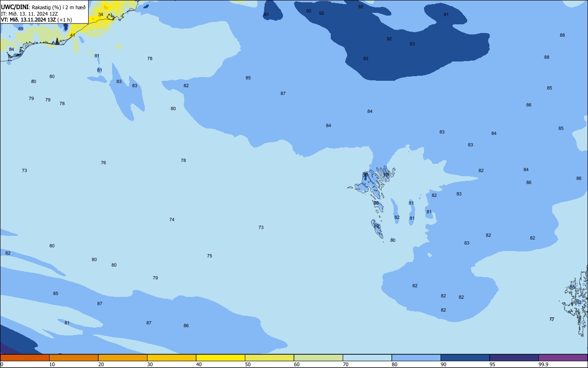This screenshot has width=588, height=368.
Task: Click the 60–70 pale green legend swatch
Action: tap(318, 357)
